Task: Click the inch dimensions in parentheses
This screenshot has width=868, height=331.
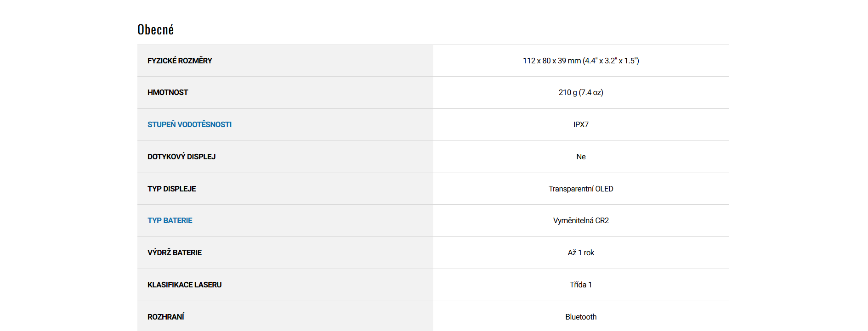Action: [x=611, y=61]
